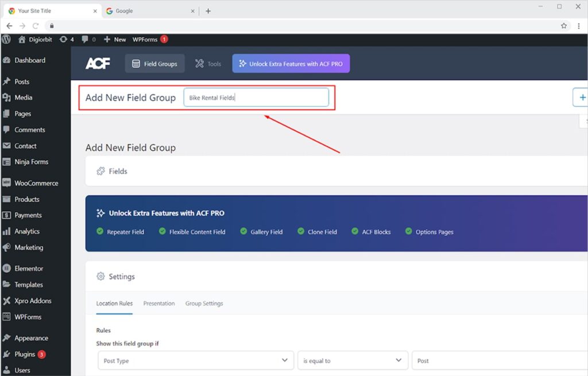This screenshot has height=376, width=588.
Task: Click the address bar lock icon
Action: [52, 26]
